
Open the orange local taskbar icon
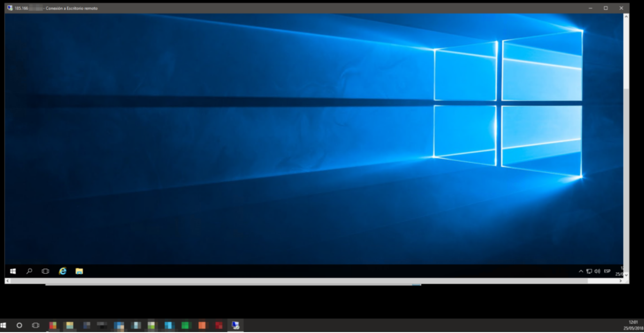202,325
